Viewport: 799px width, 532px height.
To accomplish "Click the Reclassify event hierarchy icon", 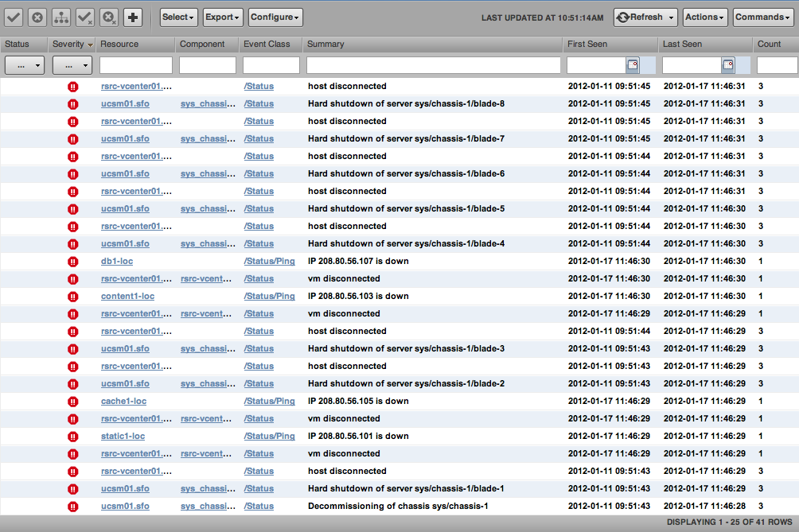I will [x=61, y=17].
